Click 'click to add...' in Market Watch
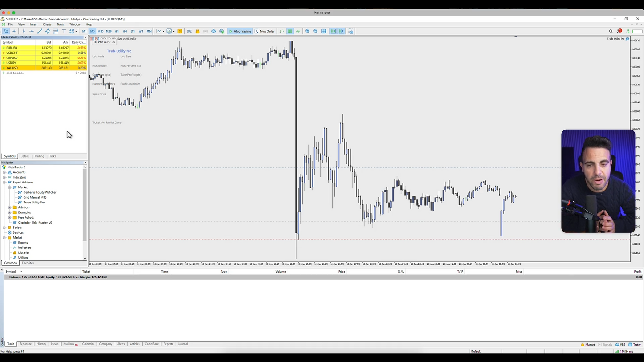This screenshot has height=362, width=644. [15, 73]
